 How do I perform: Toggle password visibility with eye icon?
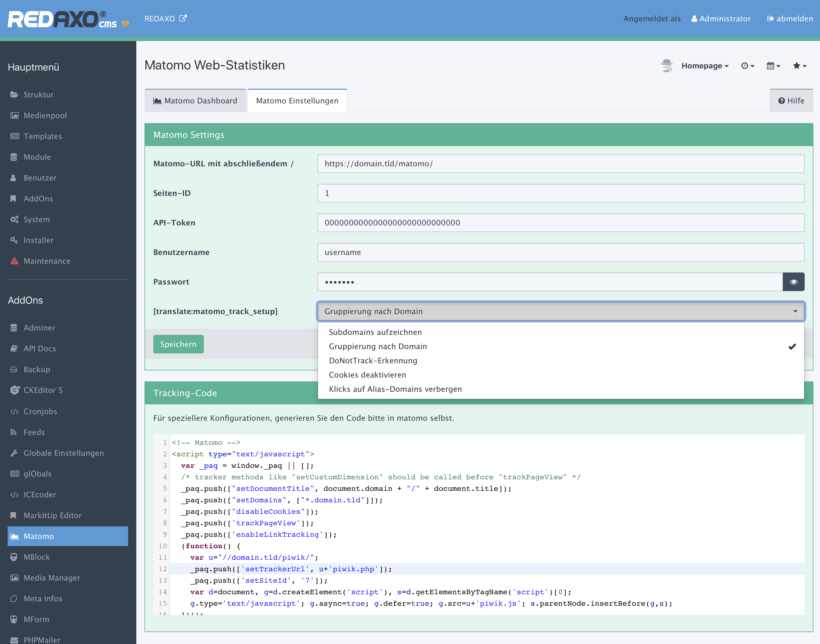793,282
